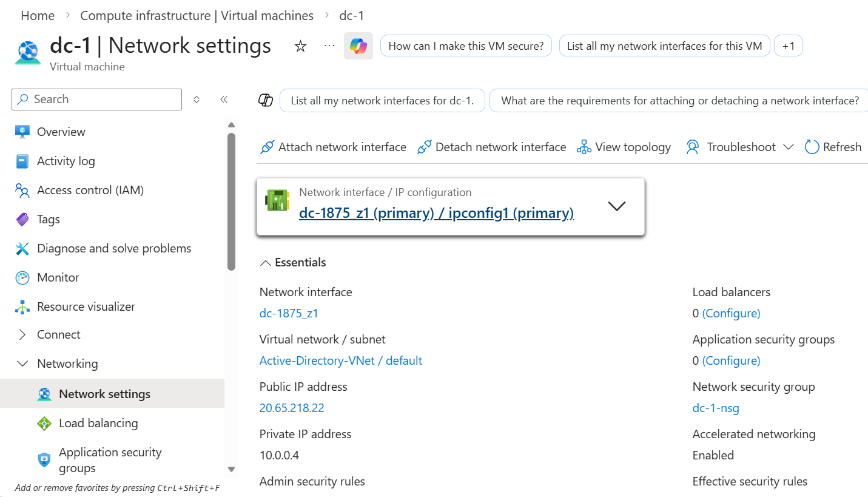Select Load balancing in sidebar

98,423
